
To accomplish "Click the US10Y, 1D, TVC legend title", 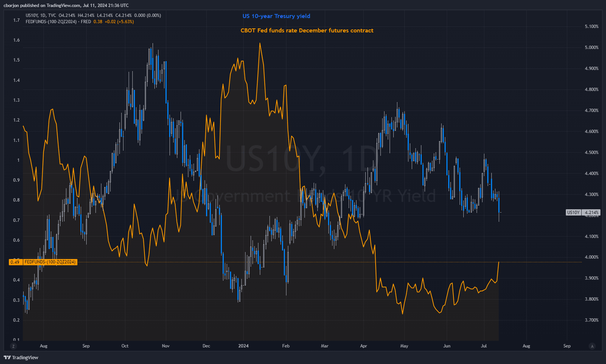I will [41, 15].
